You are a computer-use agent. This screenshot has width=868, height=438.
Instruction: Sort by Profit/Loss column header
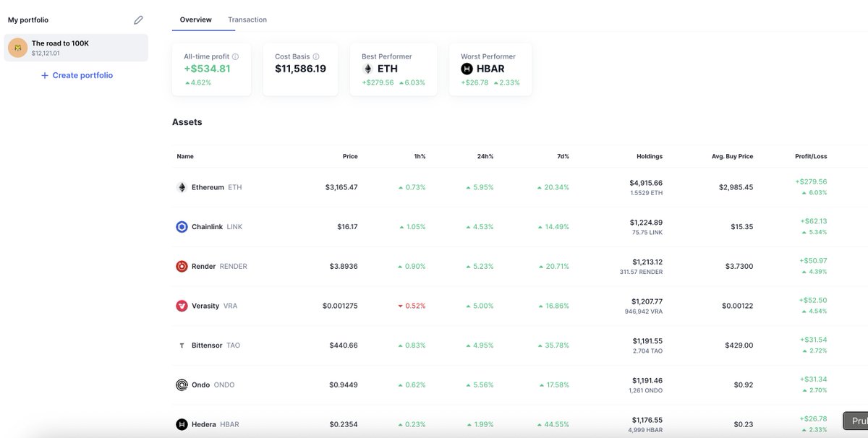coord(811,156)
